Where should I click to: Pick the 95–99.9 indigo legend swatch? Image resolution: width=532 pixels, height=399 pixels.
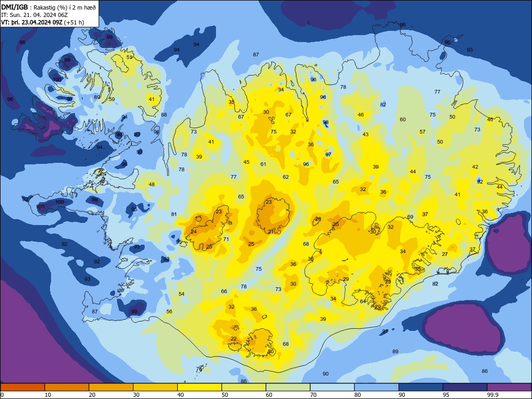pyautogui.click(x=465, y=387)
